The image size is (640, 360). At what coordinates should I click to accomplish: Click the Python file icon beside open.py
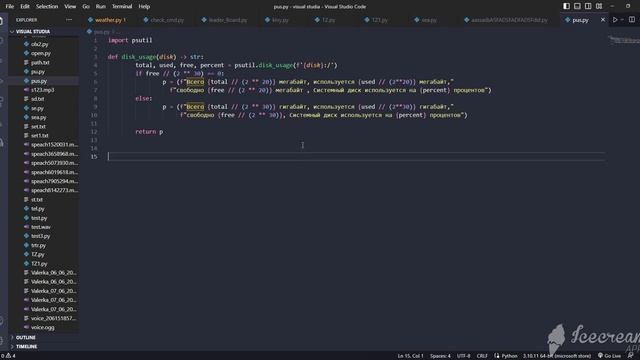pos(27,53)
